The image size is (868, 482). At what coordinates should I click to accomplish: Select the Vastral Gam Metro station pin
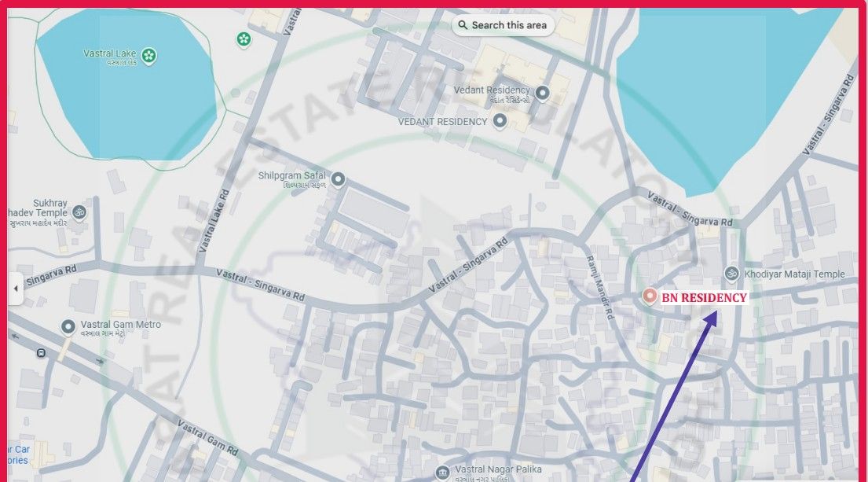[68, 328]
